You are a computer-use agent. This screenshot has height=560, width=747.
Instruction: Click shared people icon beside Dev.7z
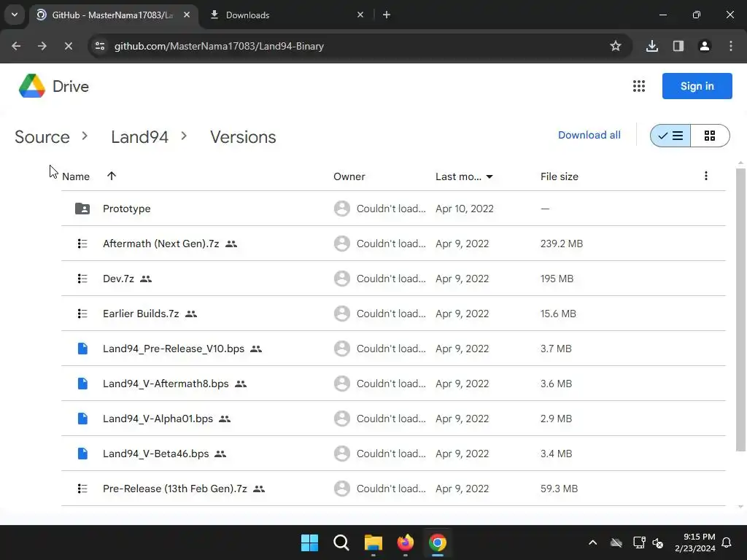pyautogui.click(x=146, y=279)
